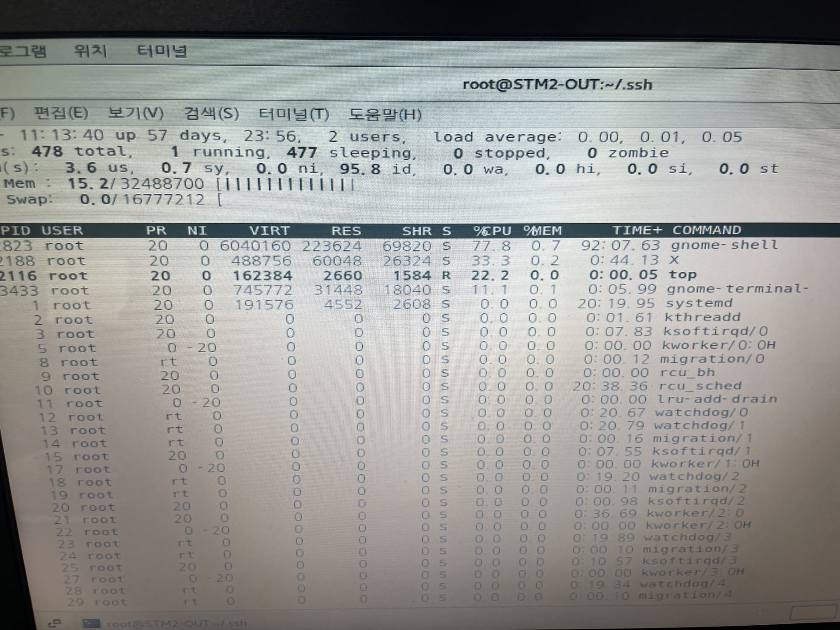Screen dimensions: 840x630
Task: Click the terminal icon in the taskbar
Action: [x=92, y=623]
